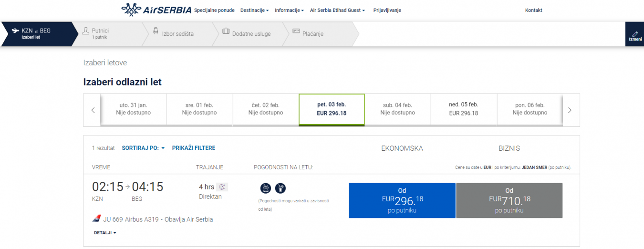Click the drinks amenity icon
Screen dimensions: 644x249
tap(280, 188)
